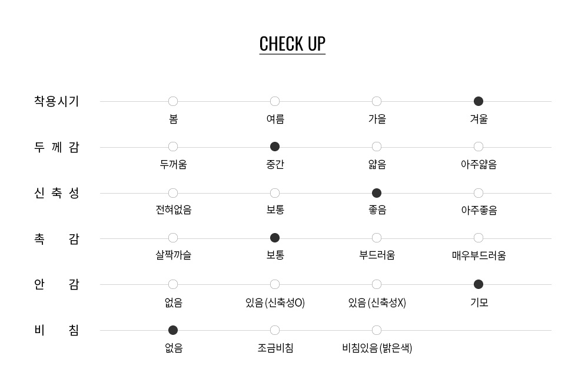Select the 봄 radio circle for 착용시기
588x389 pixels.
pos(173,101)
